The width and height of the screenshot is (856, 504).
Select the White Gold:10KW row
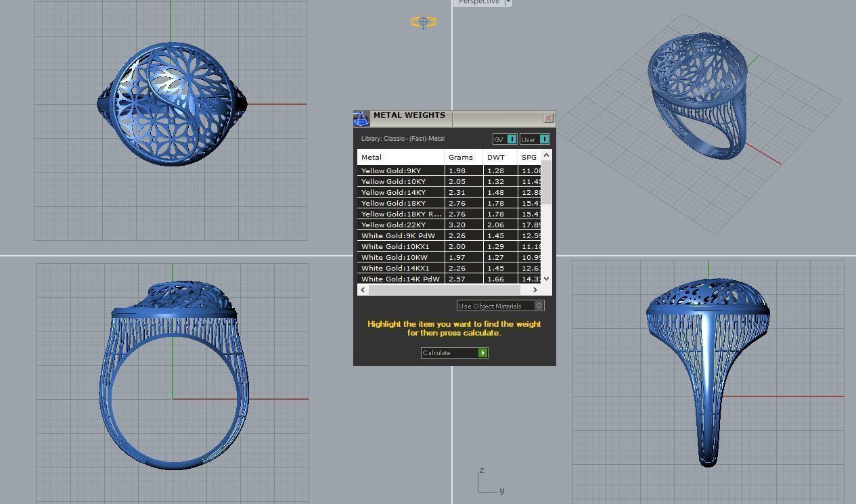click(449, 257)
